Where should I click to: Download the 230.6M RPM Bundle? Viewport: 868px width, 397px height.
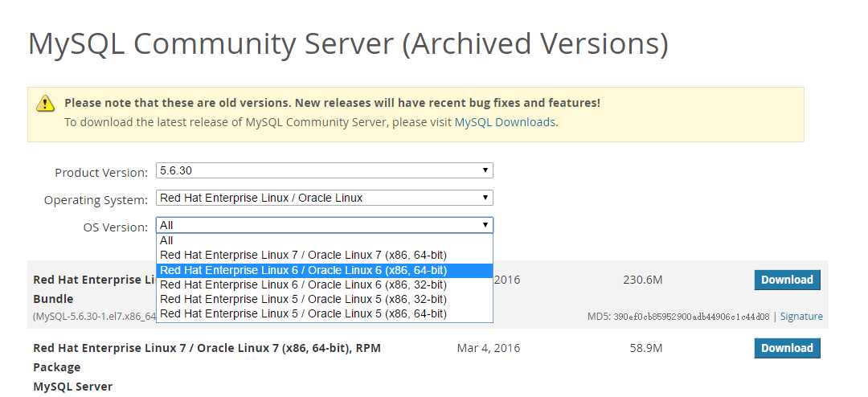(787, 280)
